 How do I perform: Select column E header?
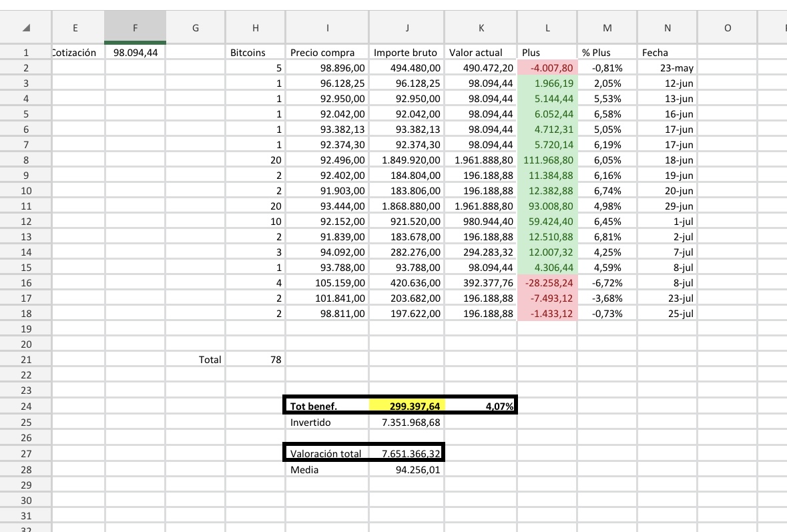click(x=75, y=27)
